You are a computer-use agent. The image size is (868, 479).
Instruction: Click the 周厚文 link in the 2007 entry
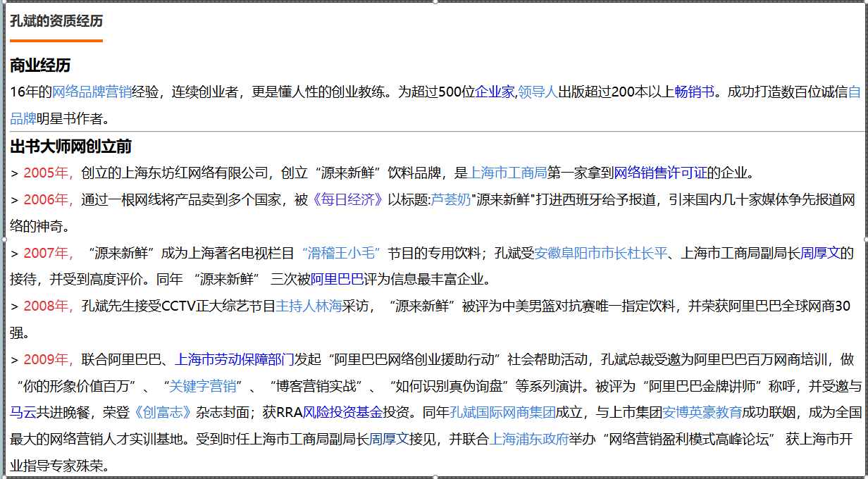pyautogui.click(x=821, y=253)
